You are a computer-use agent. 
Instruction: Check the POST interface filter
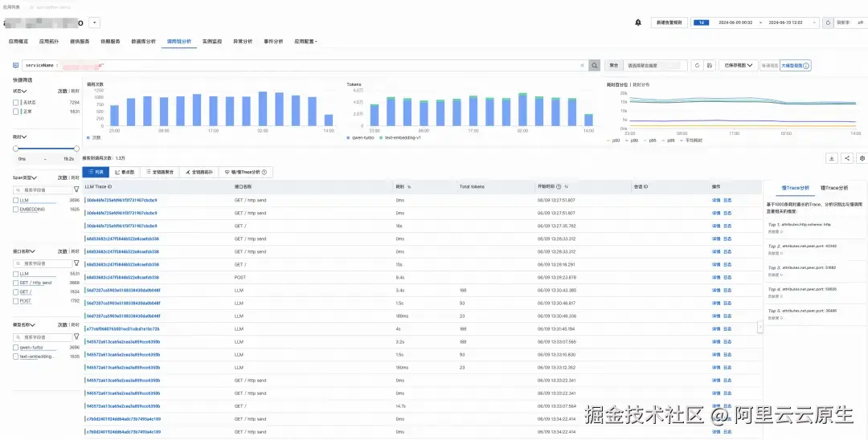pos(15,301)
